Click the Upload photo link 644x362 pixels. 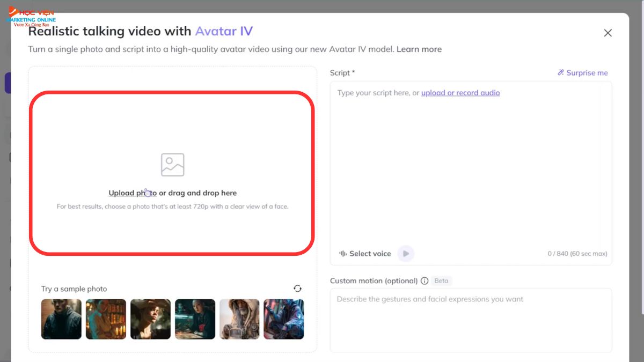point(132,193)
